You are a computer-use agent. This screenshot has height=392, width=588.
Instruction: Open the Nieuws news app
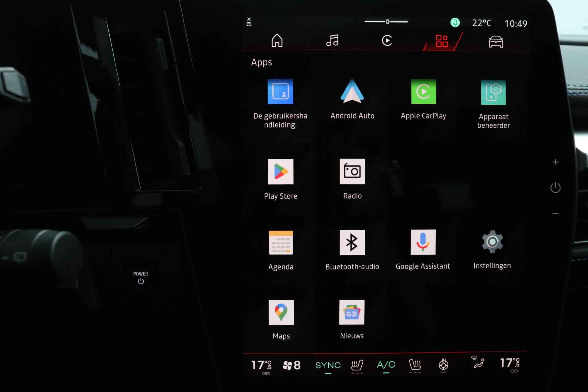pos(352,312)
